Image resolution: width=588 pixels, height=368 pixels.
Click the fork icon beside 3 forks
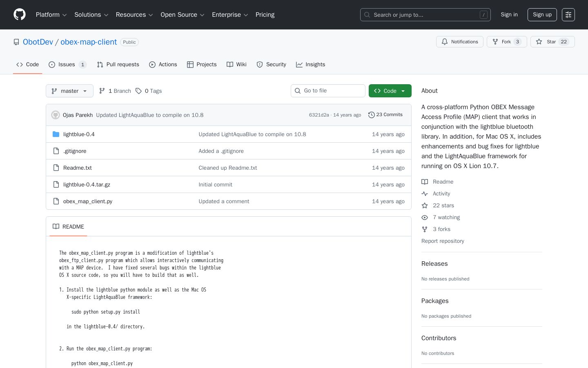click(425, 229)
